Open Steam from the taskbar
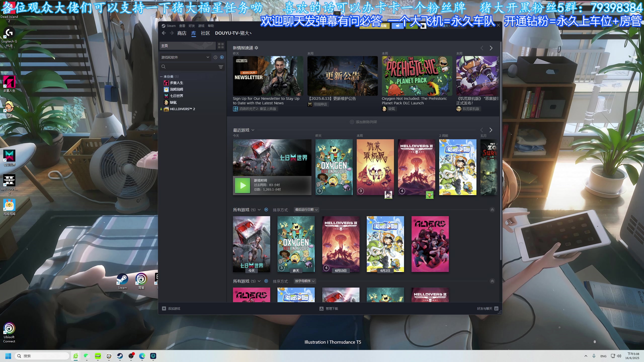 click(120, 356)
